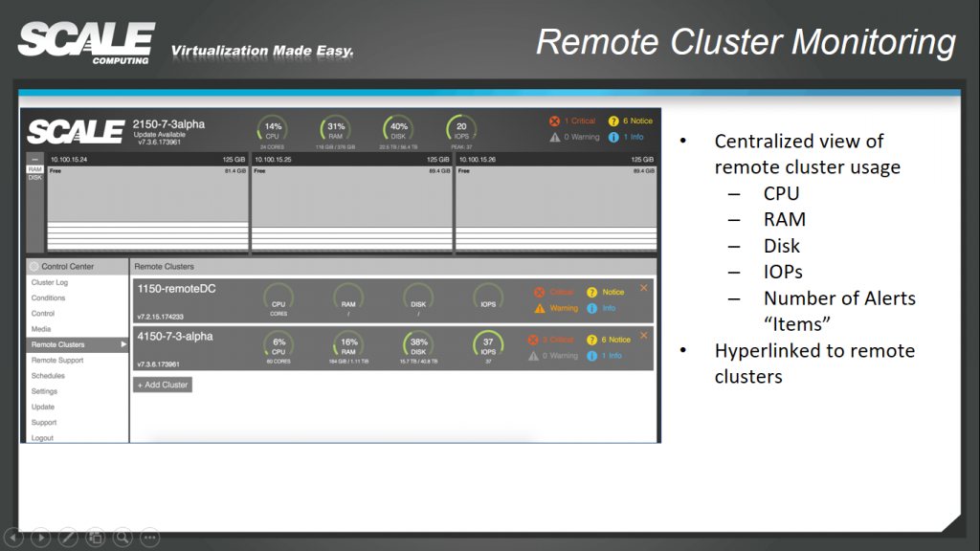This screenshot has width=980, height=551.
Task: Click the Scale Computing slide logo
Action: click(x=87, y=42)
